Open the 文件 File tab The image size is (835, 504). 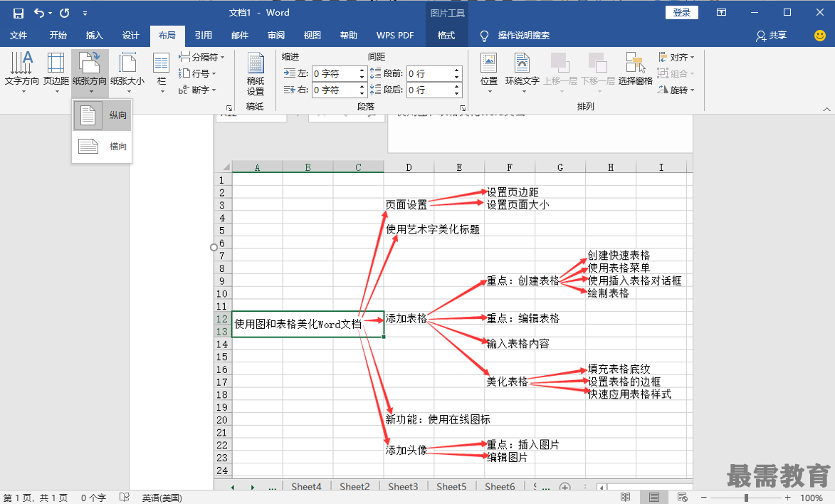point(19,35)
